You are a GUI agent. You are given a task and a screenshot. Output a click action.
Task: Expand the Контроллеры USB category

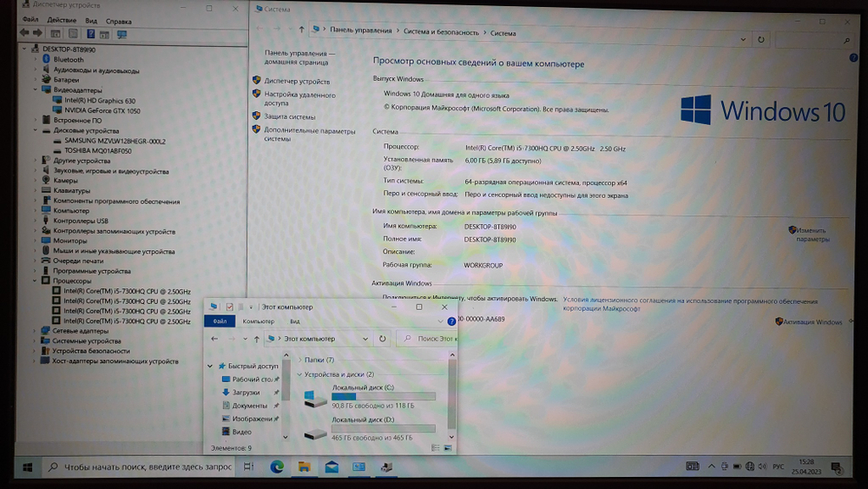coord(35,221)
